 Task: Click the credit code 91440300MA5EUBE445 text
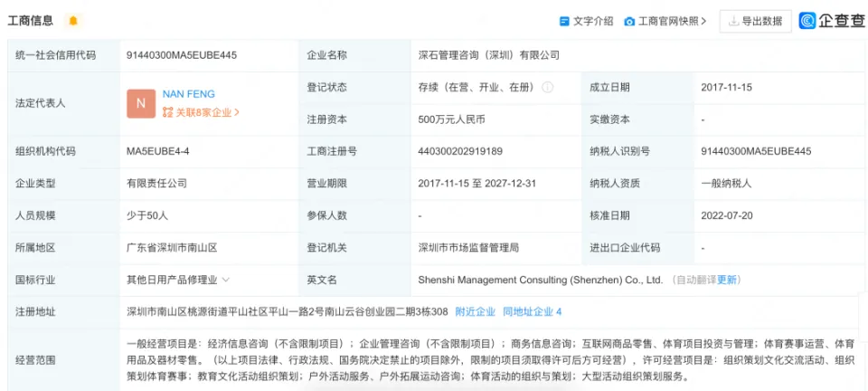pos(182,55)
